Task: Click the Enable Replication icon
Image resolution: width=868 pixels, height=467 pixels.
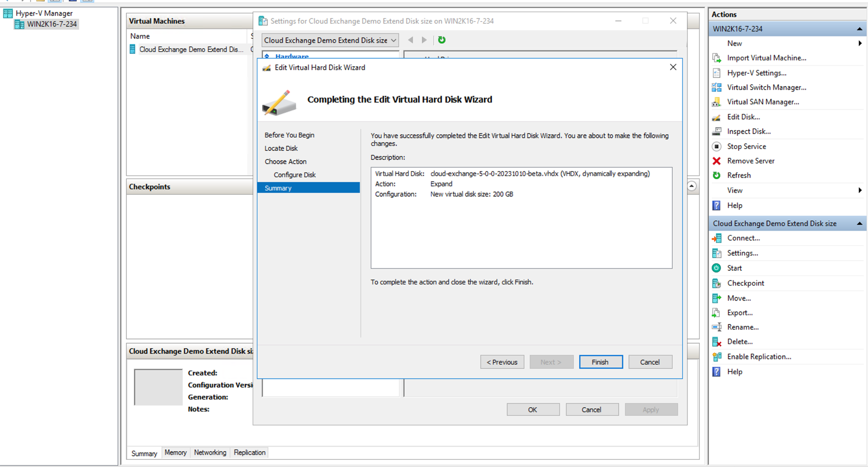Action: tap(717, 357)
